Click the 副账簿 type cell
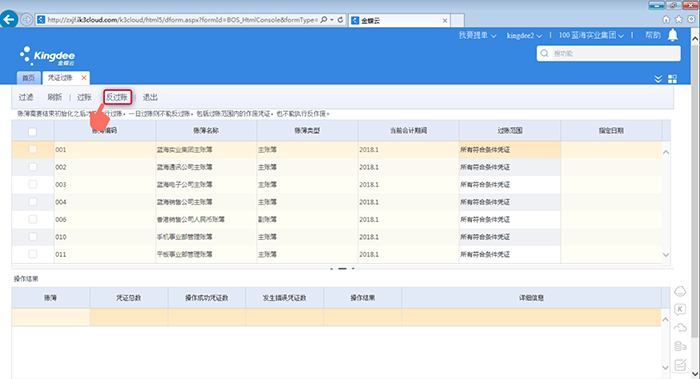 pos(307,219)
